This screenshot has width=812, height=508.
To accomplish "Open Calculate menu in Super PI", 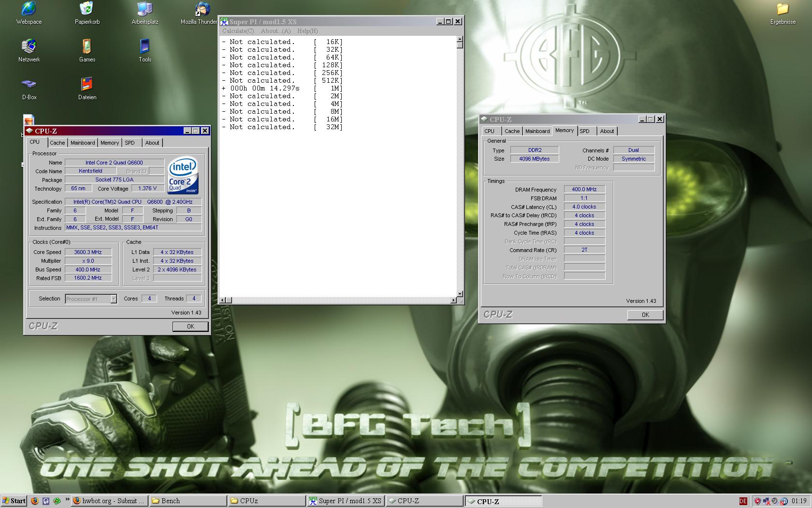I will click(238, 31).
